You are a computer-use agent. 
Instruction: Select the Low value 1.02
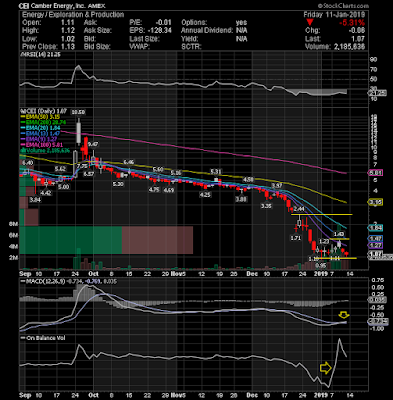[x=68, y=39]
